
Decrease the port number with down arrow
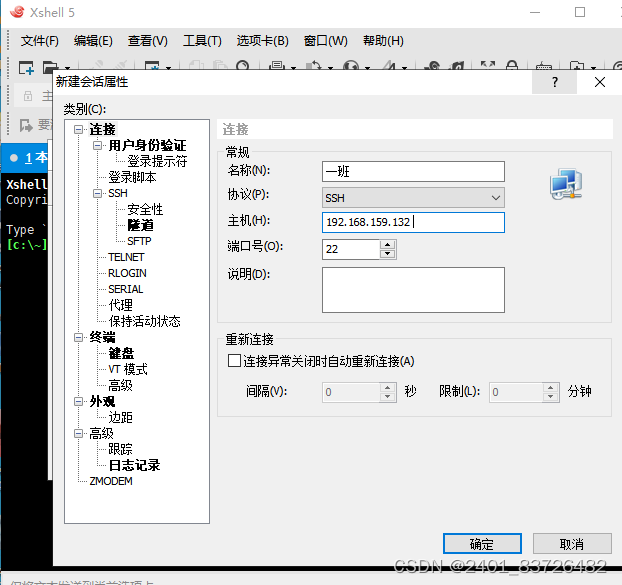click(388, 254)
